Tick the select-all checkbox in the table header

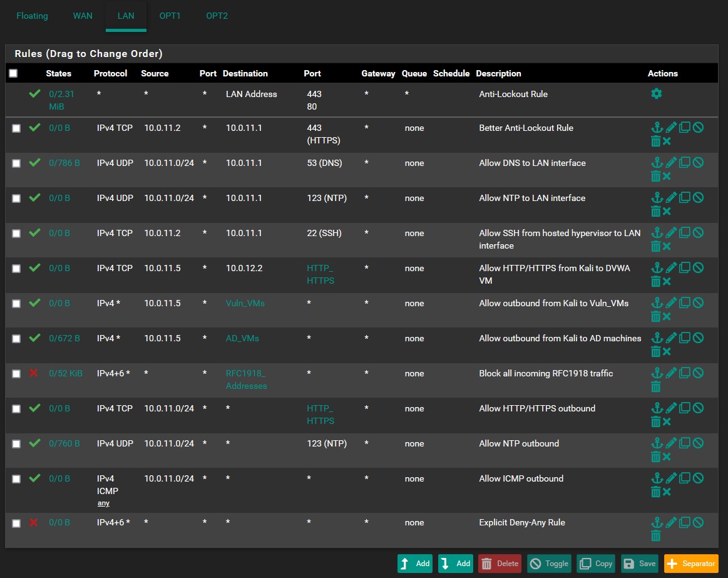[x=13, y=73]
